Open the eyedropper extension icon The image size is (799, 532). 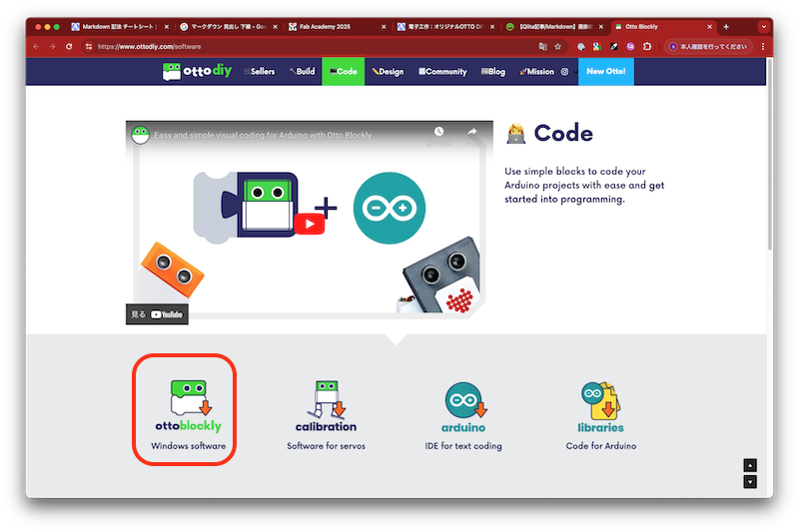click(x=614, y=46)
